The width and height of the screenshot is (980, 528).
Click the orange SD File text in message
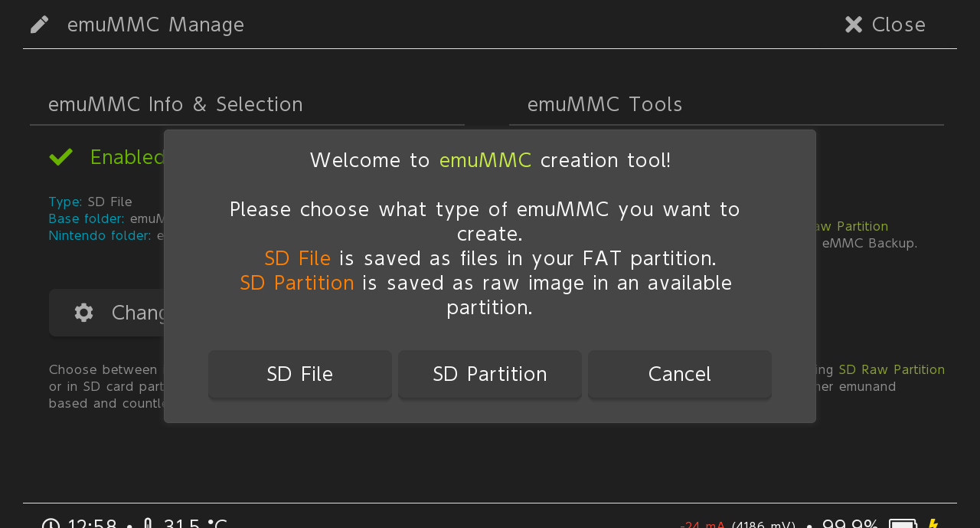pos(298,258)
